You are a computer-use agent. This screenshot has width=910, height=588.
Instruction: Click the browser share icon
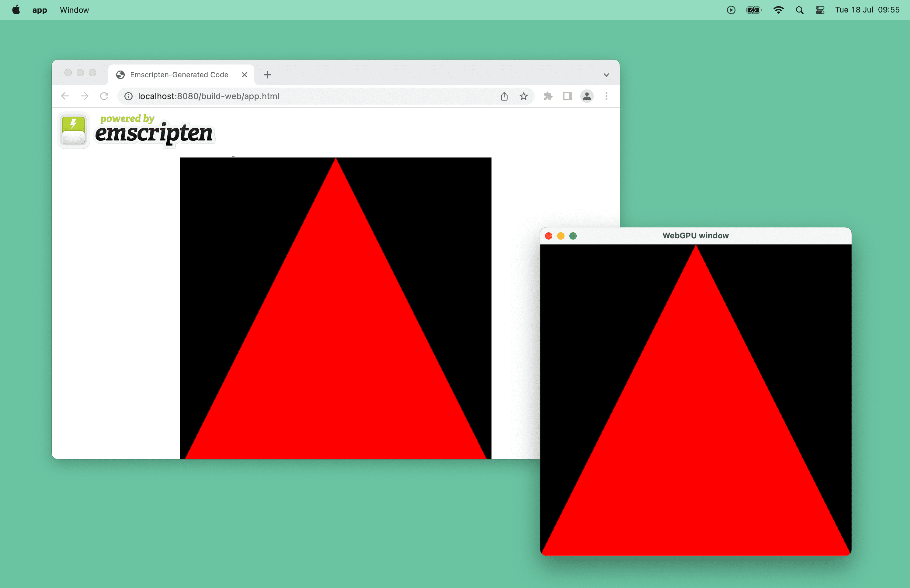[504, 96]
